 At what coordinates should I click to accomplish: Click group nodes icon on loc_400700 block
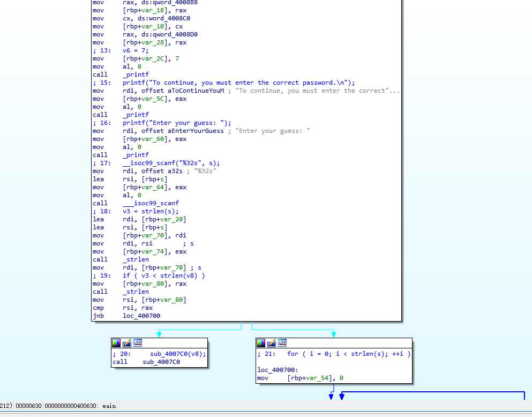tap(282, 343)
